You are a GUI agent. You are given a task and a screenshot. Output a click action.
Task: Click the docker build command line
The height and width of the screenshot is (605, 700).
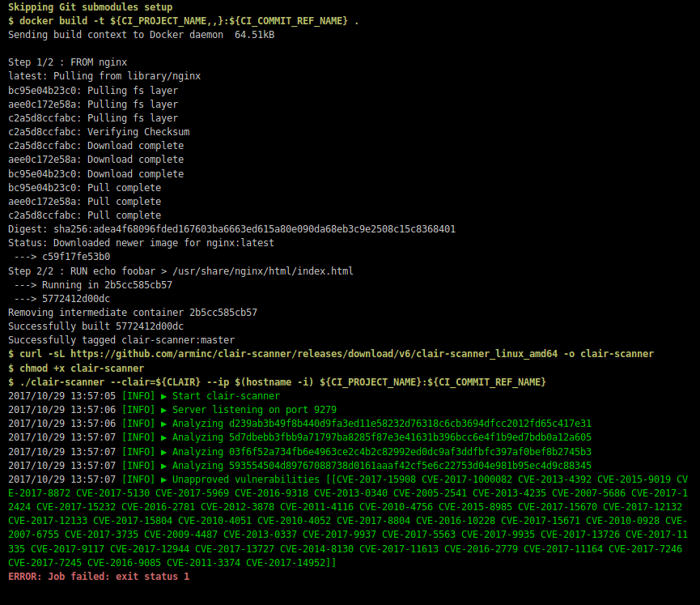183,20
